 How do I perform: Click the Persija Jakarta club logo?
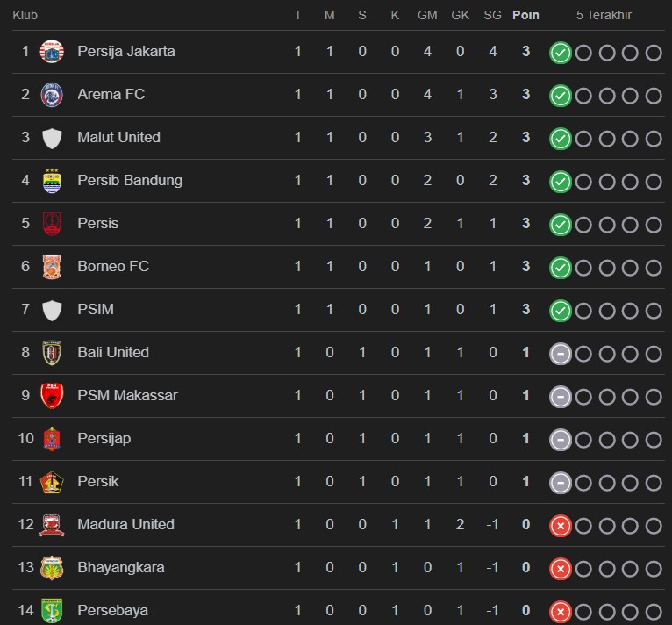point(53,52)
